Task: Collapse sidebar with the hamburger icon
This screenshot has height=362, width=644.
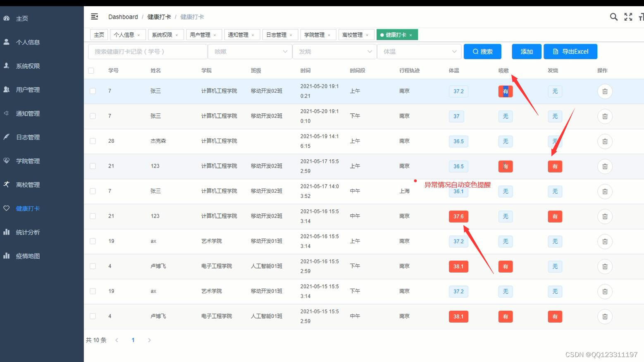Action: (94, 17)
